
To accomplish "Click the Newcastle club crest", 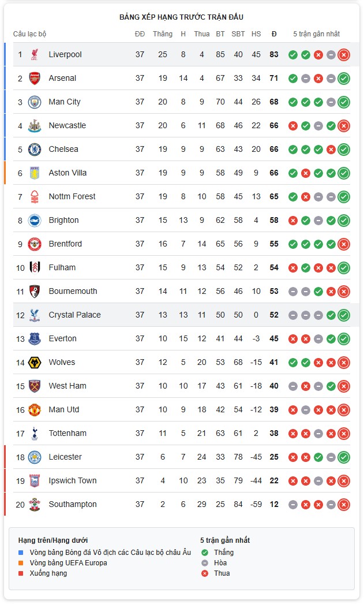I will (35, 126).
